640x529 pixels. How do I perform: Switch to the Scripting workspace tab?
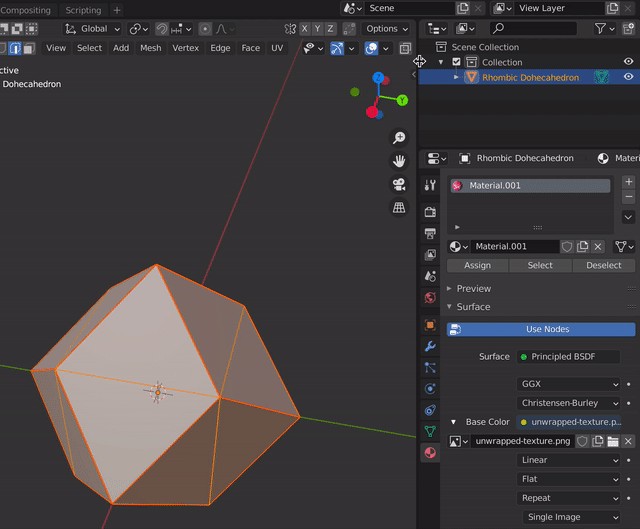[83, 10]
